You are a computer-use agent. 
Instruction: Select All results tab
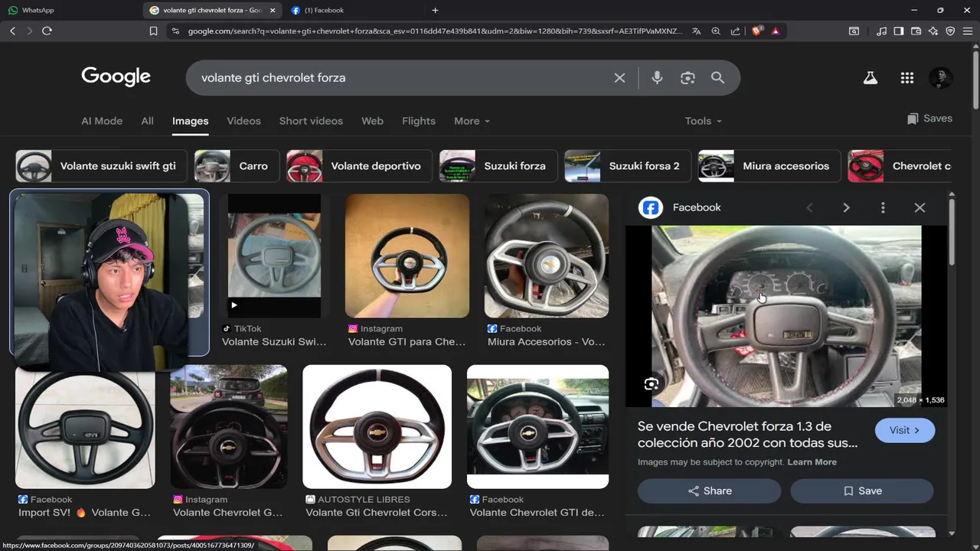click(147, 121)
